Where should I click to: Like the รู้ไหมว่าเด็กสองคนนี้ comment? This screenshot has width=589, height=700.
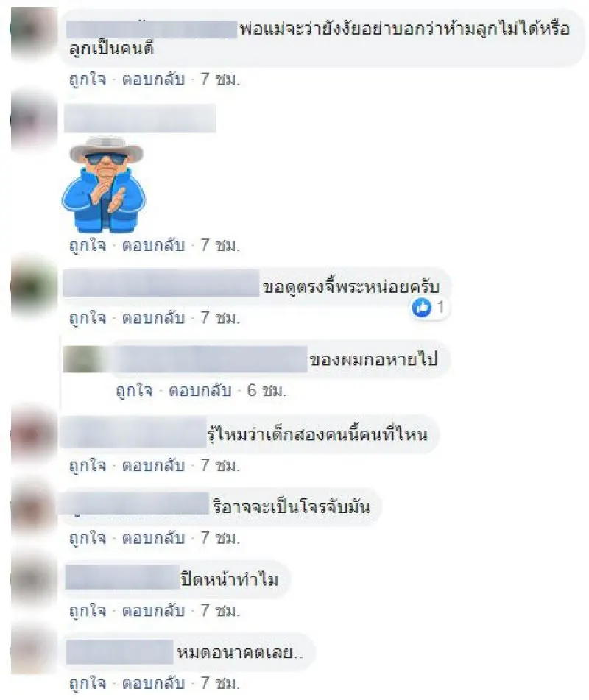click(x=88, y=466)
